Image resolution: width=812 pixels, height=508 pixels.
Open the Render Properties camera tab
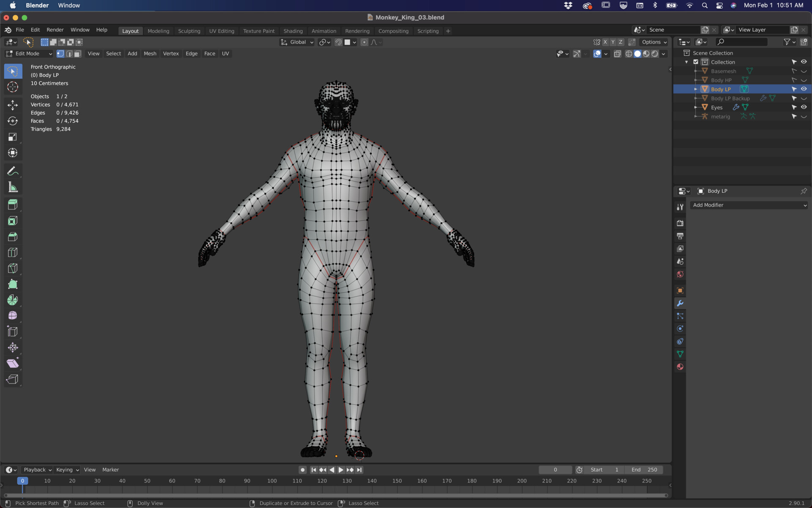click(x=680, y=223)
